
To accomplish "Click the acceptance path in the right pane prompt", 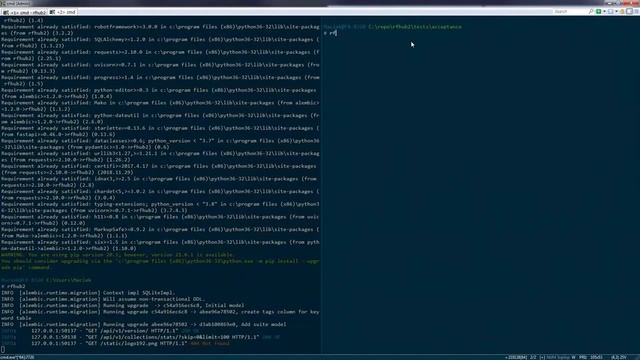I will pyautogui.click(x=415, y=27).
